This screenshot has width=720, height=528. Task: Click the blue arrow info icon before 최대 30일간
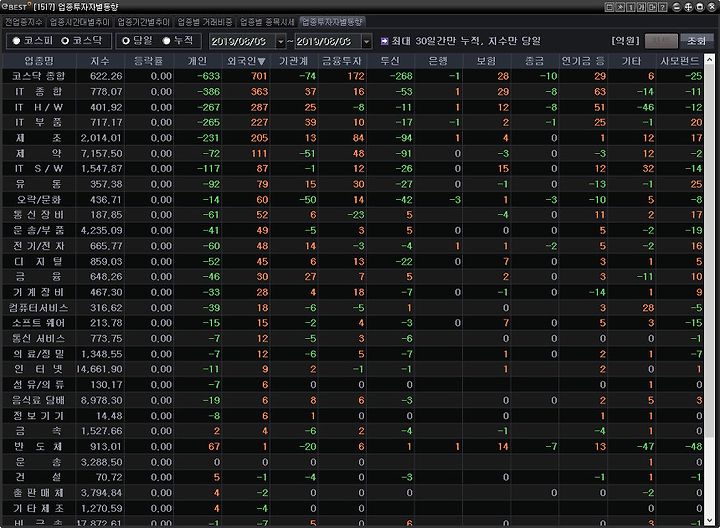[x=384, y=41]
